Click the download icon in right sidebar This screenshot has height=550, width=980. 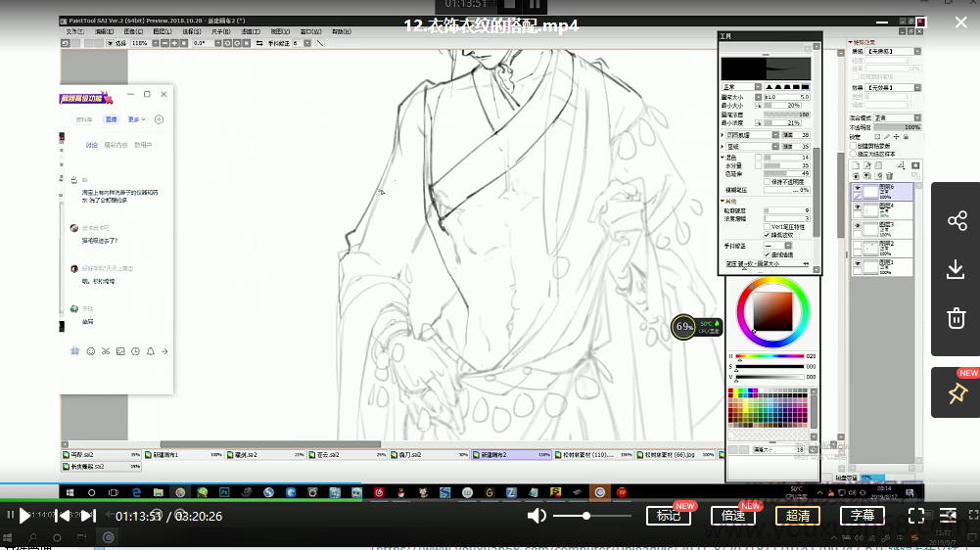coord(957,269)
